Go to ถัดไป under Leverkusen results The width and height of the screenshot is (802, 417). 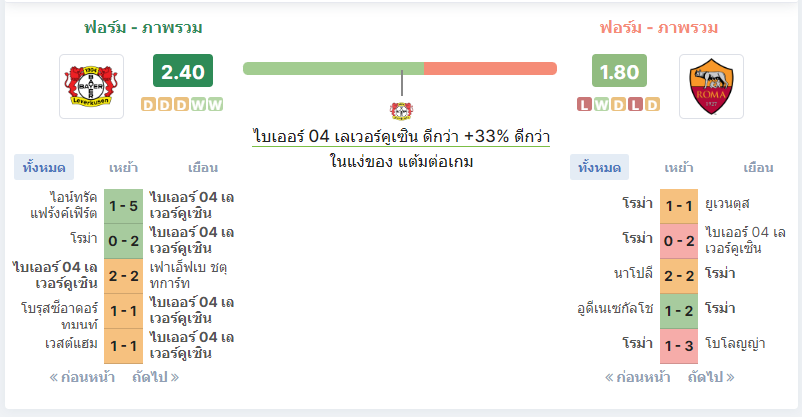click(x=155, y=377)
